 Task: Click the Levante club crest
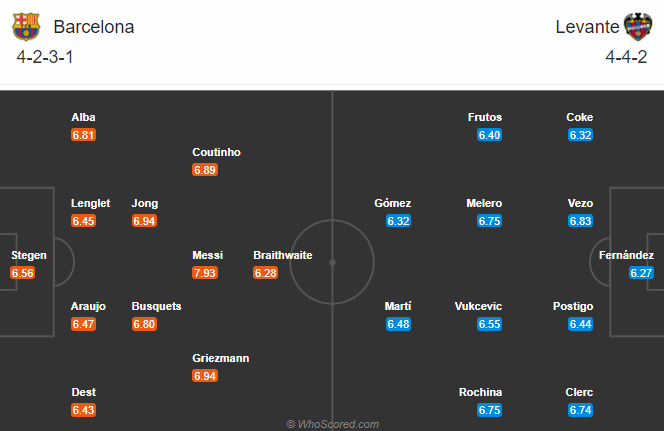638,27
